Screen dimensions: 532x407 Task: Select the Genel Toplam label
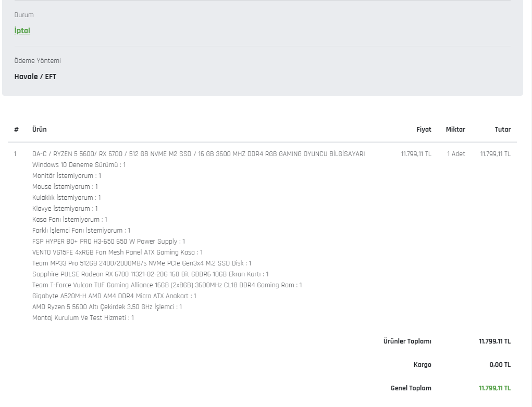pos(411,388)
